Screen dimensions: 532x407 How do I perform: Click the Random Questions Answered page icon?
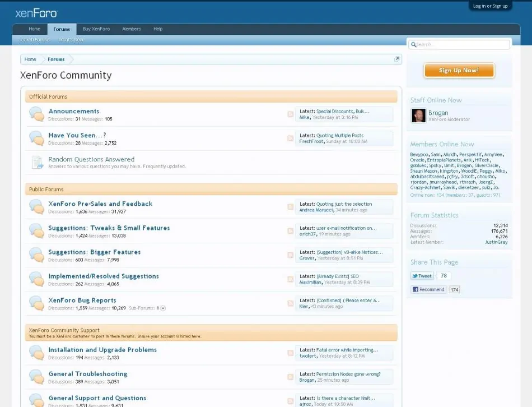37,163
